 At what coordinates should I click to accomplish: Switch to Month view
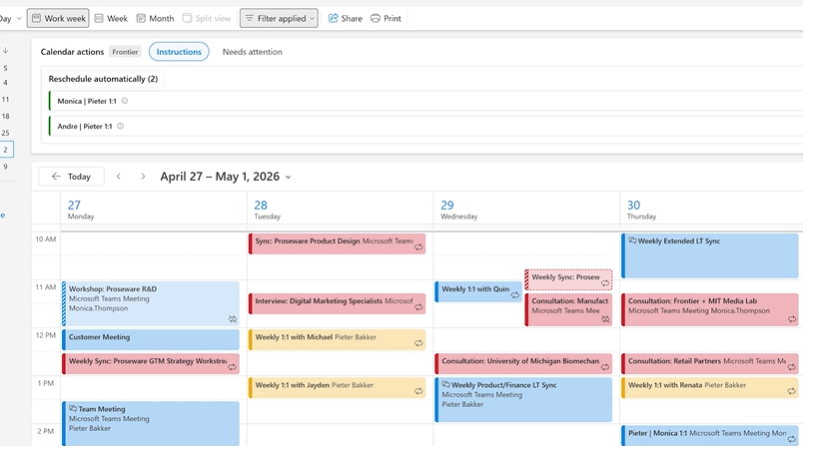pyautogui.click(x=155, y=18)
